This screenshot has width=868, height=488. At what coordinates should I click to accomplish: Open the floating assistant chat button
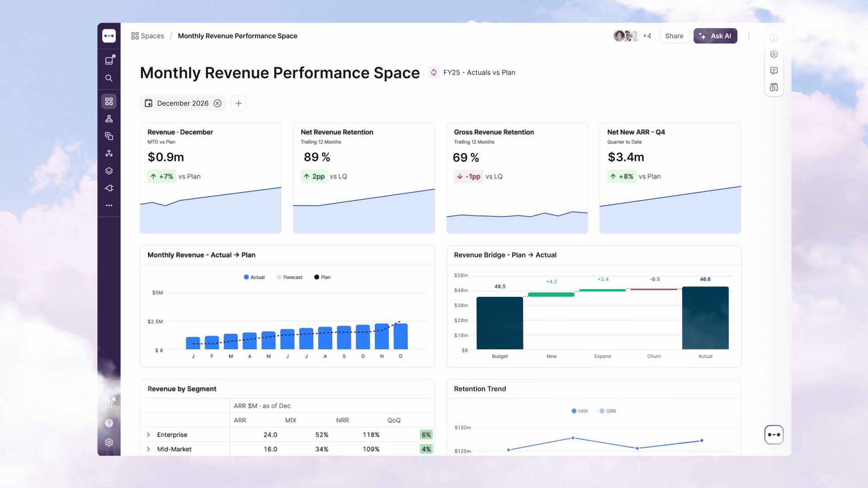774,435
